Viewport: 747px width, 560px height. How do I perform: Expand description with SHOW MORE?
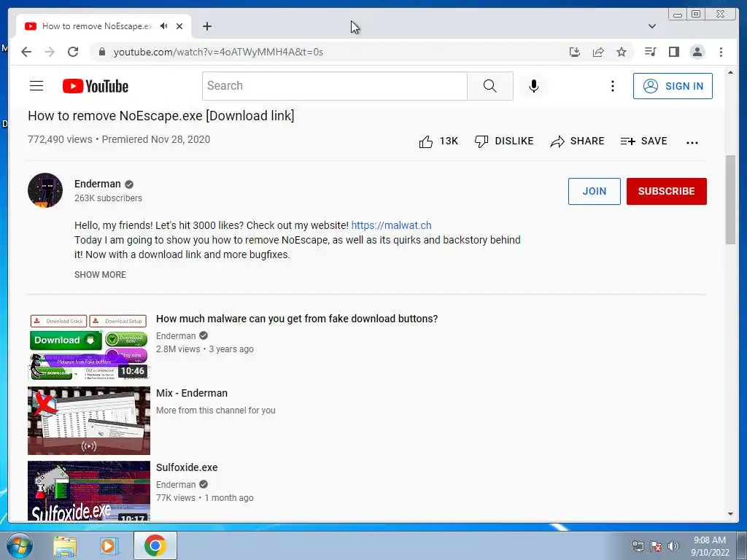pos(100,275)
